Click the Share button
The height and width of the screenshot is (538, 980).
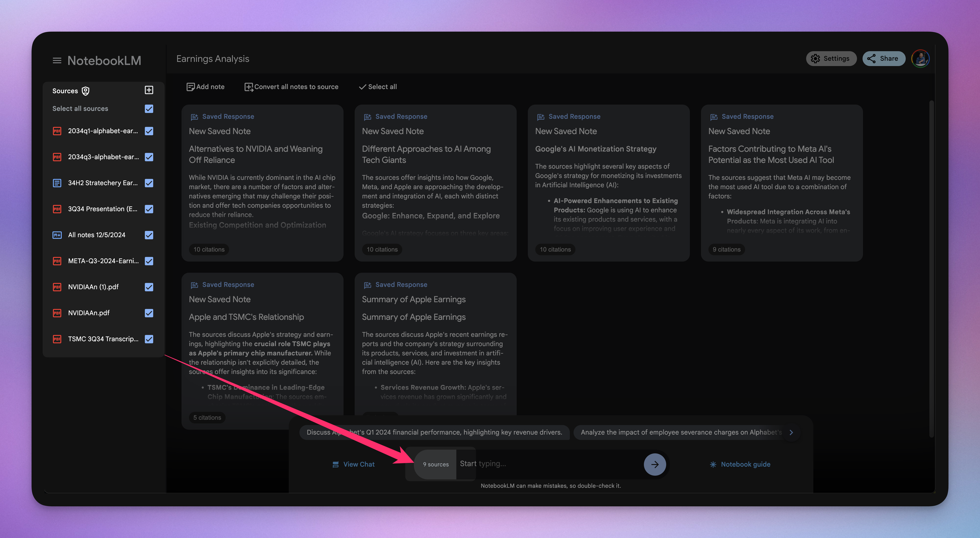tap(883, 58)
